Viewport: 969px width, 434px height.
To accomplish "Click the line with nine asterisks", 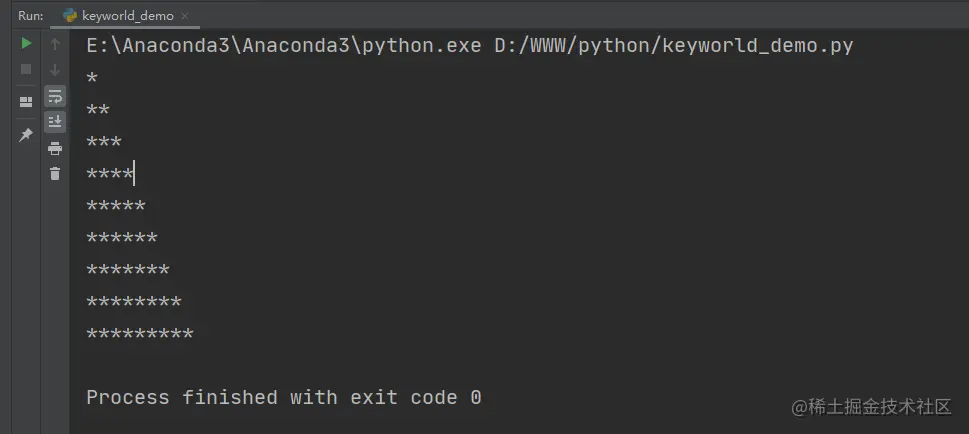I will 140,334.
